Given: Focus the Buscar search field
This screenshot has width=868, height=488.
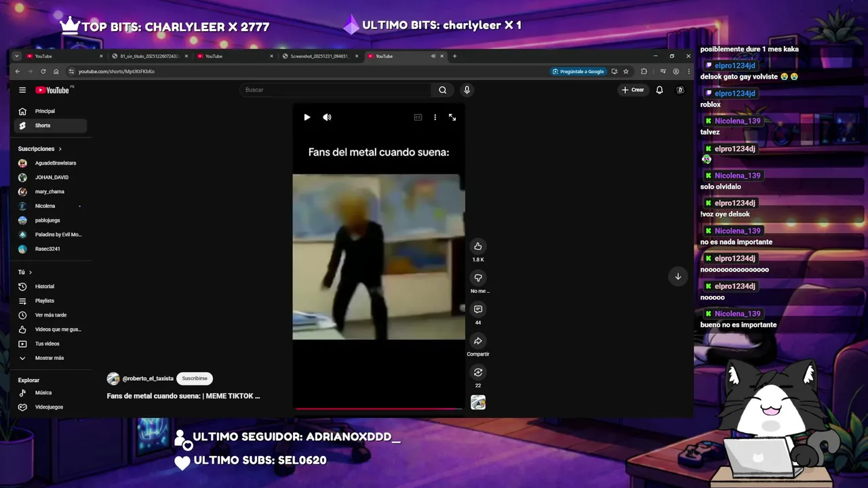Looking at the screenshot, I should tap(336, 90).
